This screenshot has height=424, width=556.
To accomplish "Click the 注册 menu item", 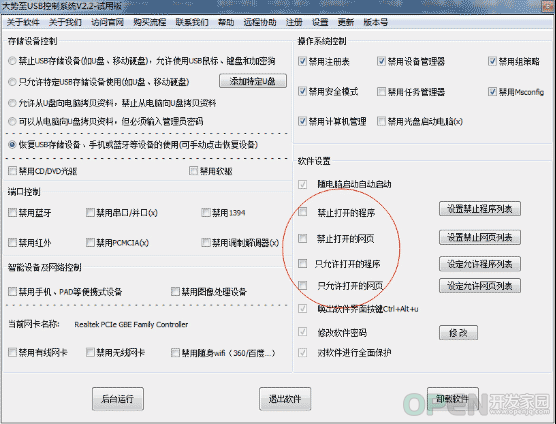I will click(x=294, y=22).
